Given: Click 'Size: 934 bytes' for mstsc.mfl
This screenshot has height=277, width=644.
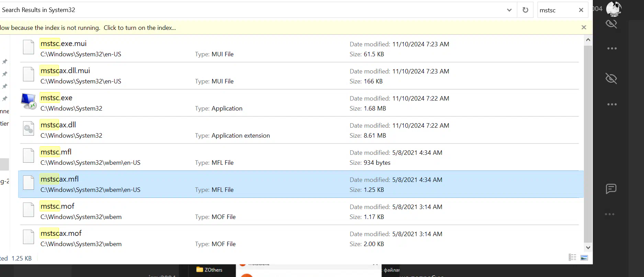Looking at the screenshot, I should [x=370, y=163].
